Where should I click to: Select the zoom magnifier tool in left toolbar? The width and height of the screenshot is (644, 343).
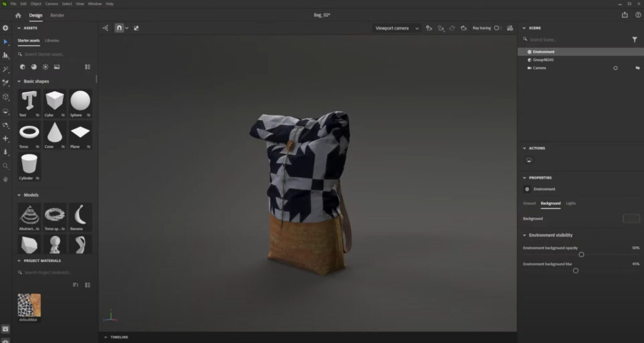pyautogui.click(x=5, y=166)
